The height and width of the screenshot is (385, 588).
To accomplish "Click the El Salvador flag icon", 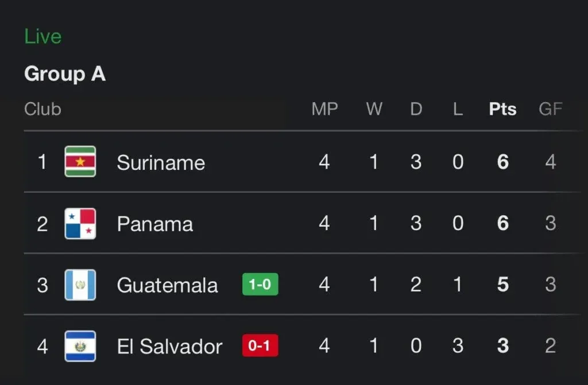I will [x=80, y=346].
